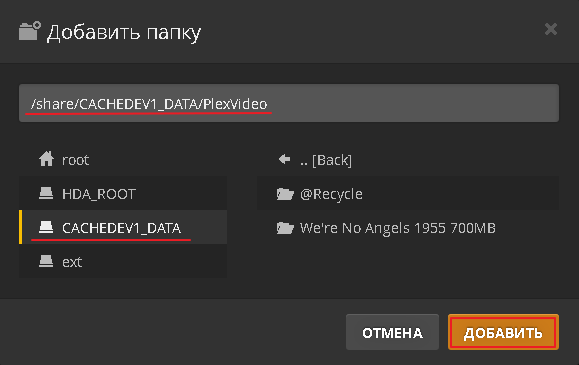Screen dimensions: 579x365
Task: Click the back arrow icon
Action: tap(284, 159)
